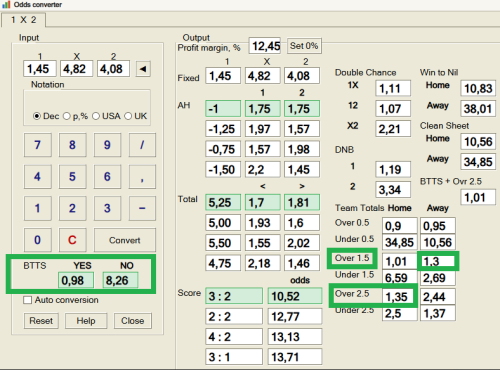Image resolution: width=500 pixels, height=370 pixels.
Task: Click BTTS + Ovr 2.5 value 1,01
Action: pyautogui.click(x=478, y=197)
